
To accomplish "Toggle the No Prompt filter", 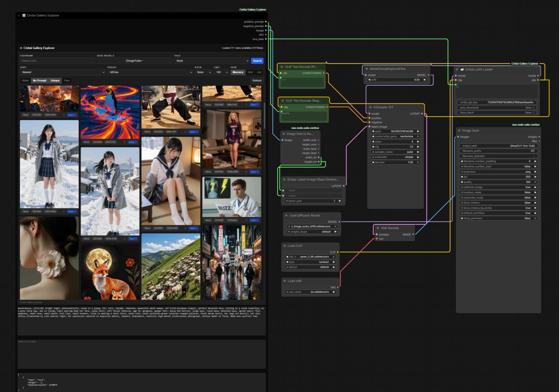I will (x=40, y=81).
